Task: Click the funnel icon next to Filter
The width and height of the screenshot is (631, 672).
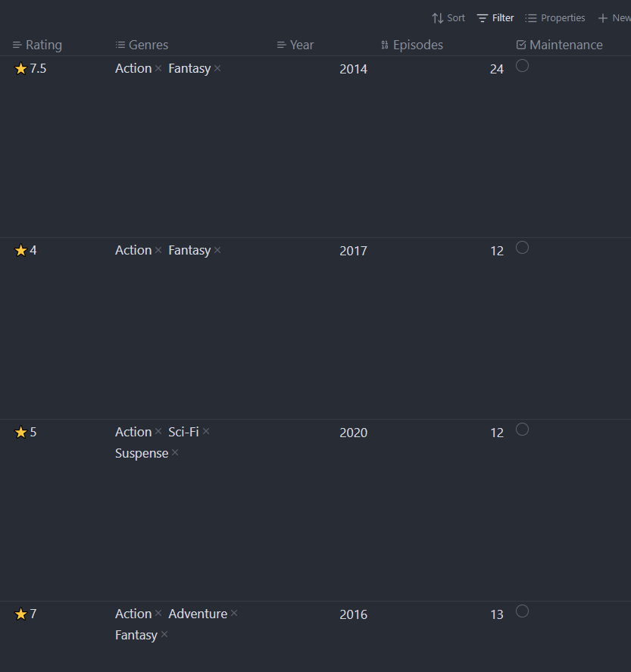Action: 483,17
